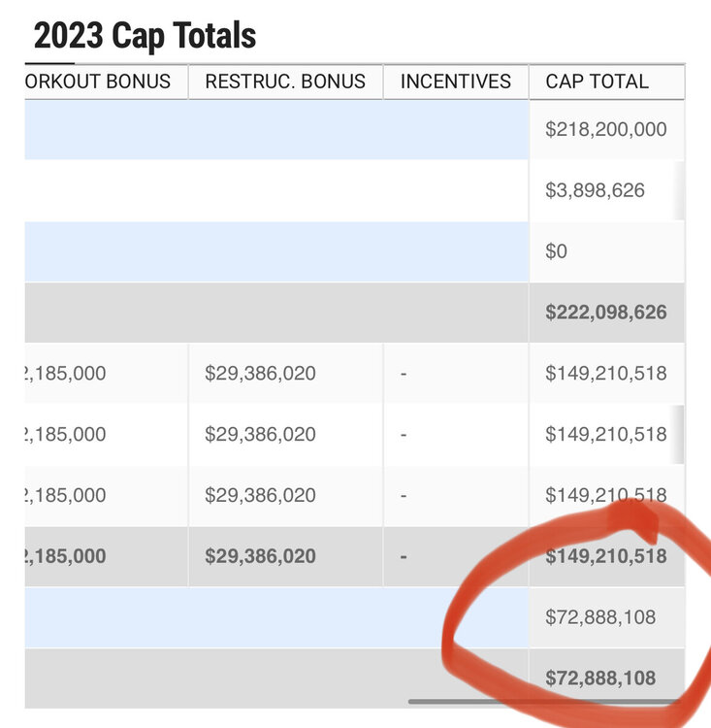
Task: Sort by INCENTIVES column header
Action: click(x=456, y=82)
